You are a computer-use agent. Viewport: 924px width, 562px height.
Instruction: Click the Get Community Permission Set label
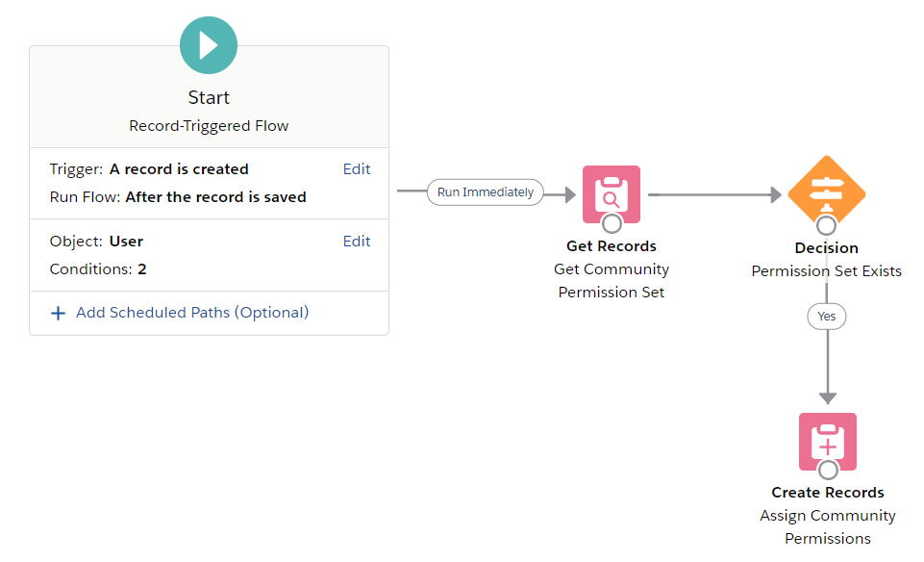point(612,281)
